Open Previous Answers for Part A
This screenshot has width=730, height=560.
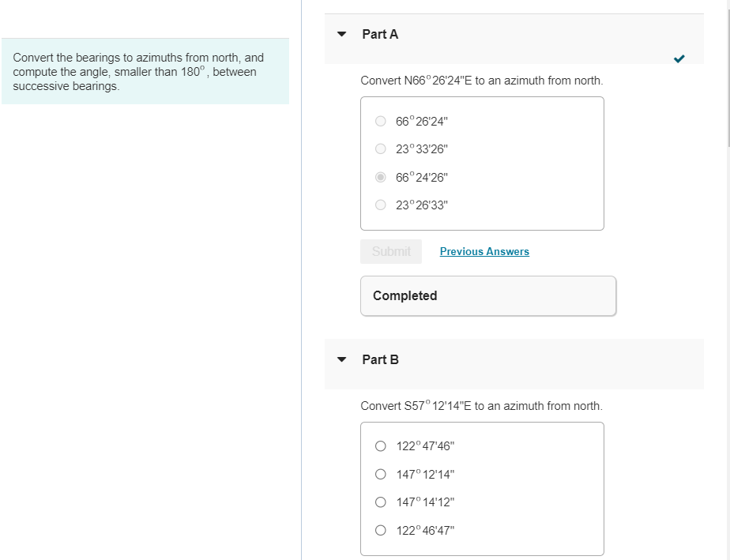tap(484, 251)
